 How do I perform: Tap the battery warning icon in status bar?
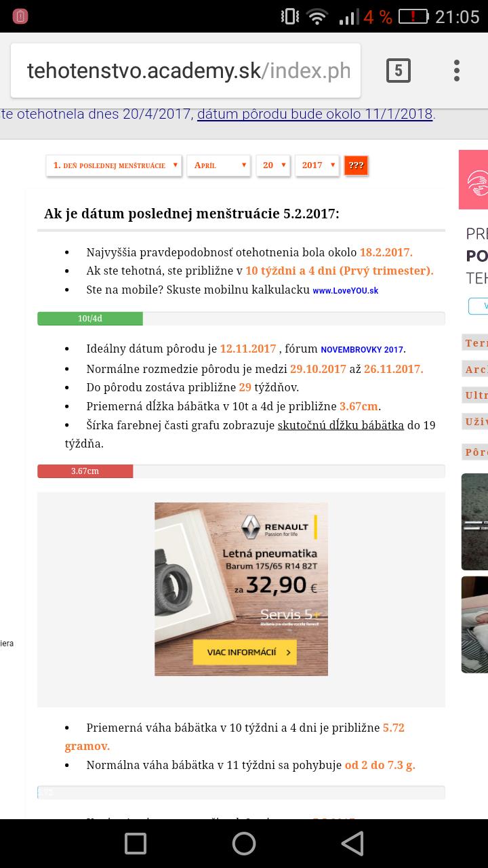coord(413,17)
